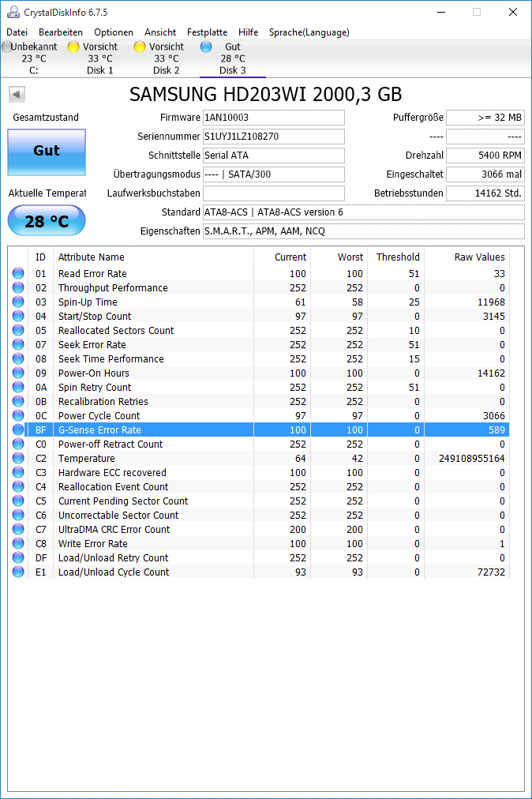The image size is (532, 799).
Task: Click the 28 °C temperature button
Action: point(47,220)
